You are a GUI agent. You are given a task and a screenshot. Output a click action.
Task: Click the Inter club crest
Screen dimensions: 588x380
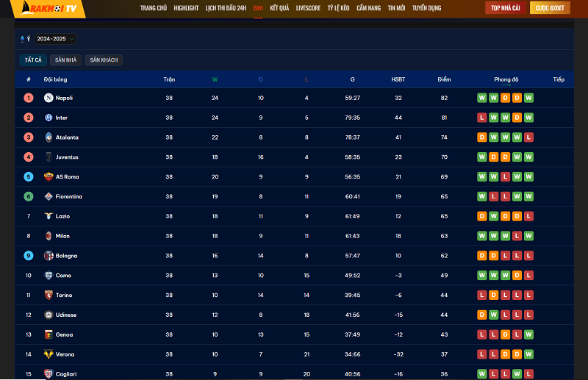pyautogui.click(x=49, y=118)
